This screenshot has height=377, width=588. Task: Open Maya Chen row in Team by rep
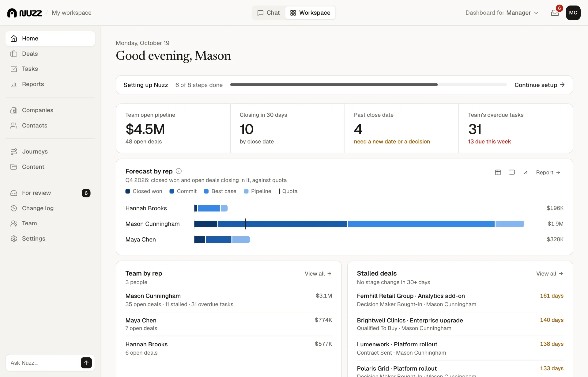point(228,324)
